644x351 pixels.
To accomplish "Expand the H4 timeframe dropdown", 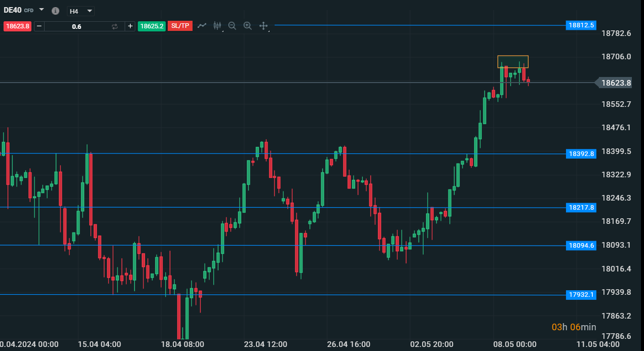I will pos(81,11).
